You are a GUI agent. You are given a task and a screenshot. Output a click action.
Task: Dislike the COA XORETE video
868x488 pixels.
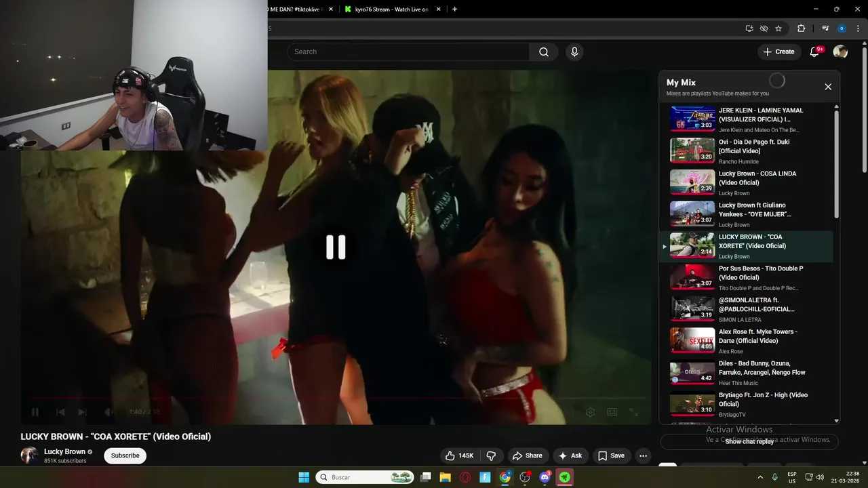[492, 455]
